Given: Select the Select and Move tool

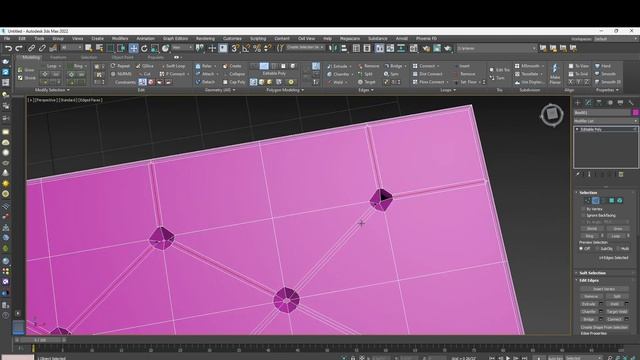Looking at the screenshot, I should pyautogui.click(x=133, y=48).
